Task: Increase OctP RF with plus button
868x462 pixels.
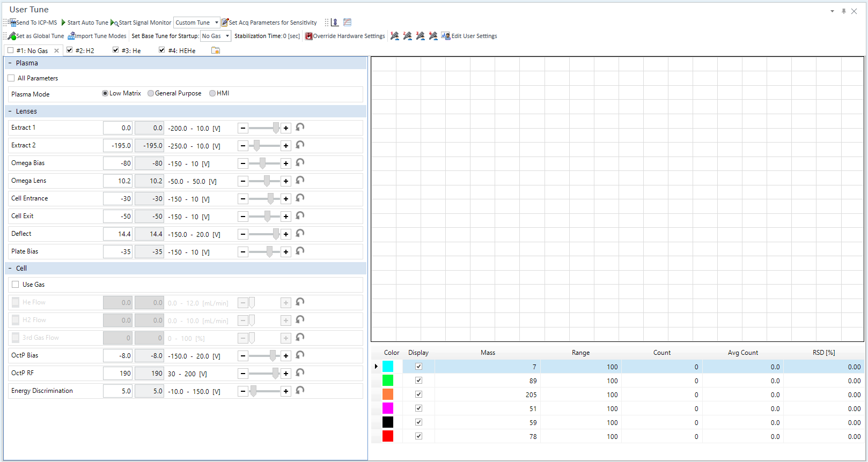Action: (286, 373)
